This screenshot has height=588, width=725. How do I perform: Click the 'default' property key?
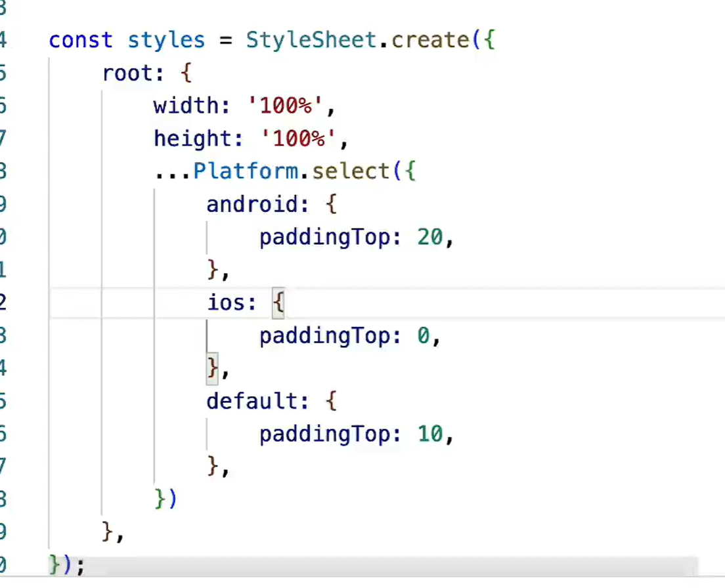[252, 401]
